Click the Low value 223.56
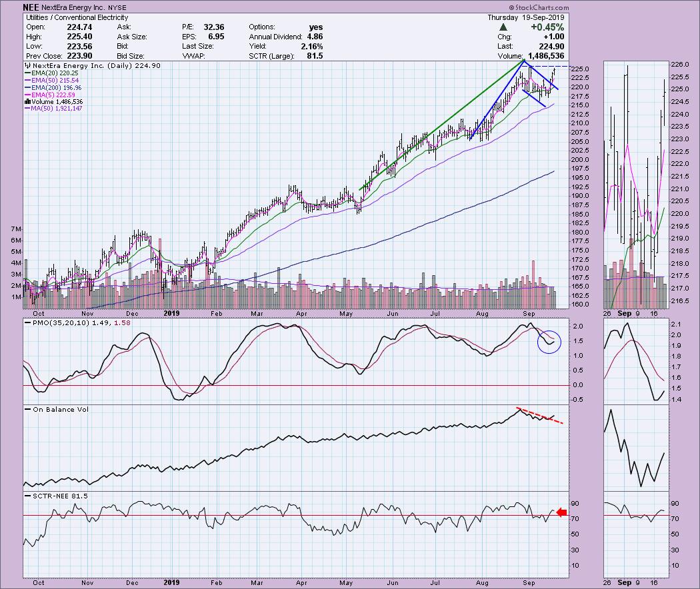This screenshot has width=700, height=589. [x=79, y=47]
